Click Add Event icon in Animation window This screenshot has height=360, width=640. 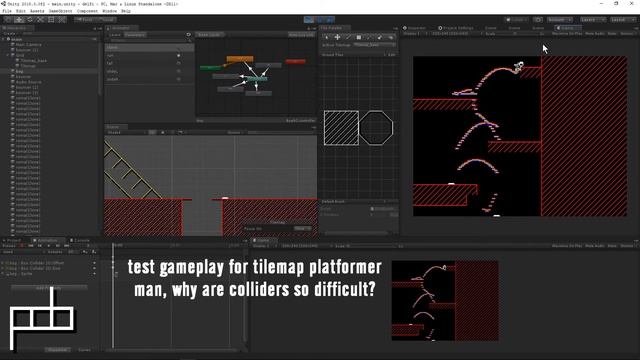click(x=93, y=252)
